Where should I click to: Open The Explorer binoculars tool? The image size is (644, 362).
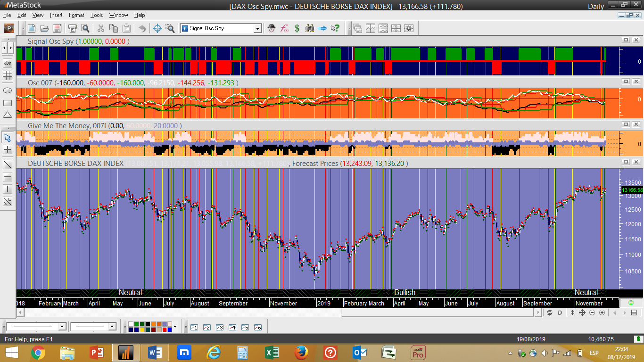click(x=310, y=28)
